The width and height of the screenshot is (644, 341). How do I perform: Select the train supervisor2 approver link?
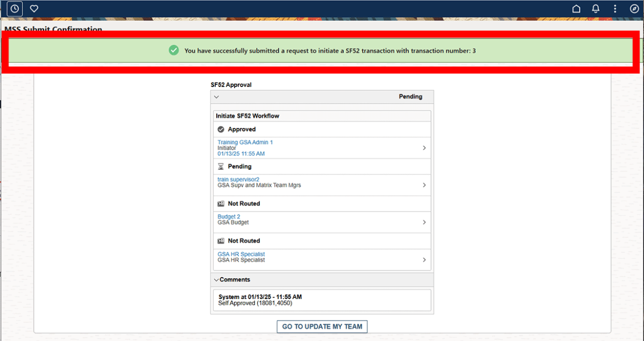[x=238, y=178]
